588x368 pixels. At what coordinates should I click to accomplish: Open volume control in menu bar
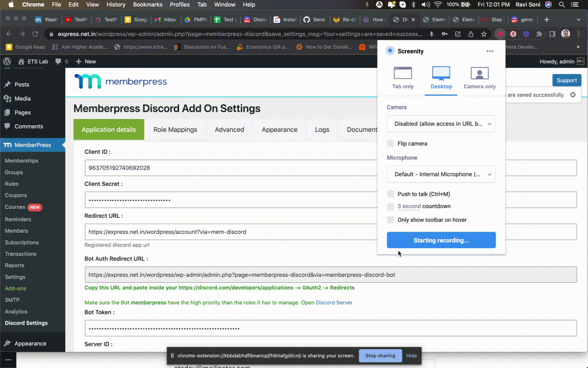click(425, 4)
